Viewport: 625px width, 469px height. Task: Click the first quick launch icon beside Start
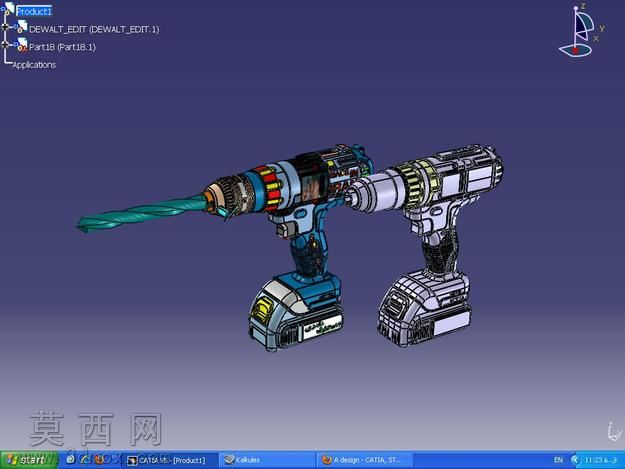pos(71,460)
